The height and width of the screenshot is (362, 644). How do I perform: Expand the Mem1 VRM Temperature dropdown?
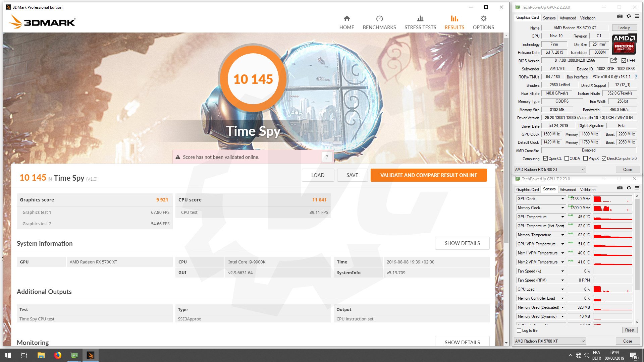click(562, 253)
